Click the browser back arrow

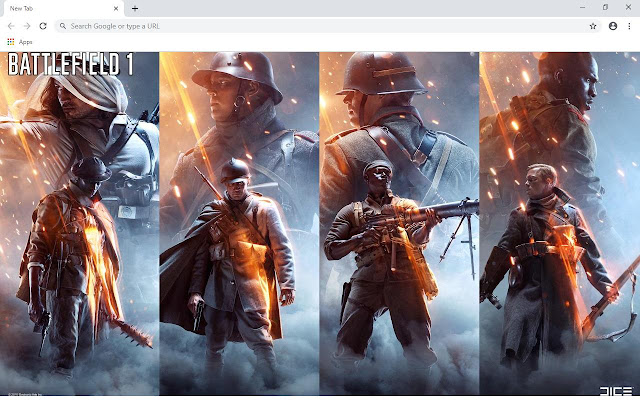point(11,26)
